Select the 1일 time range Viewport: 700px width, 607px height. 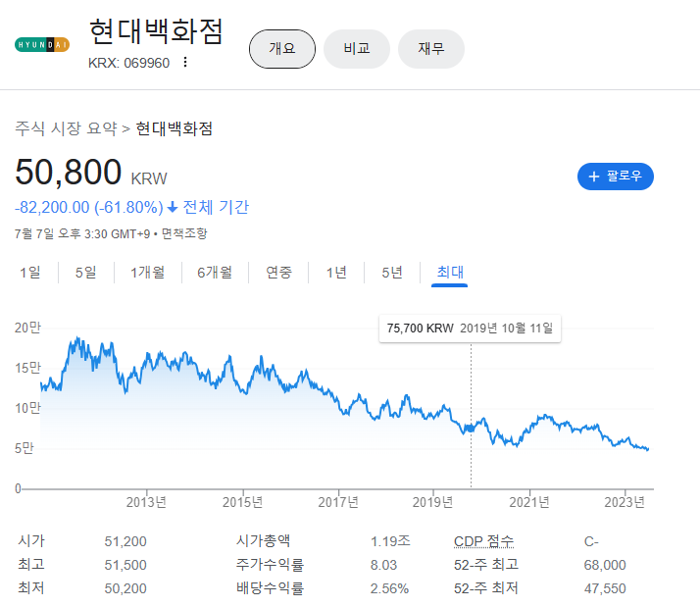pyautogui.click(x=30, y=272)
